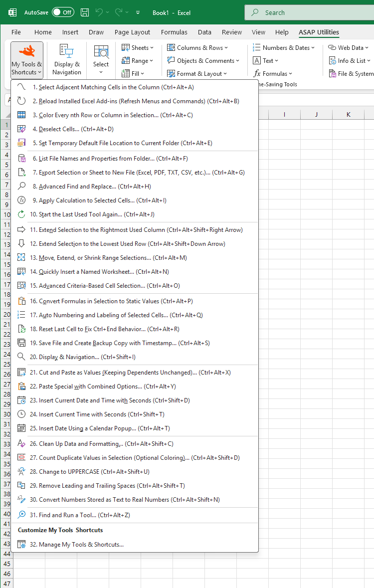Click the Insert Date Using Calendar Popup icon
The height and width of the screenshot is (588, 374).
tap(21, 428)
